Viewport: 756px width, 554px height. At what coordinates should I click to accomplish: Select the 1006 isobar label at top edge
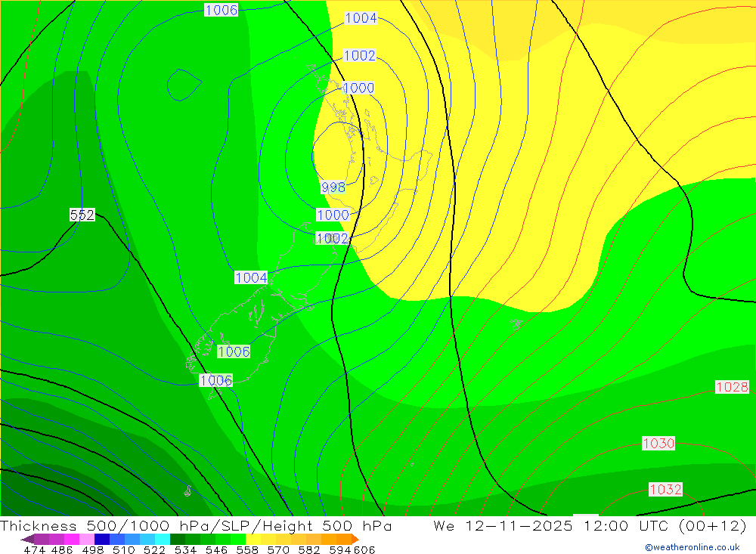[222, 10]
